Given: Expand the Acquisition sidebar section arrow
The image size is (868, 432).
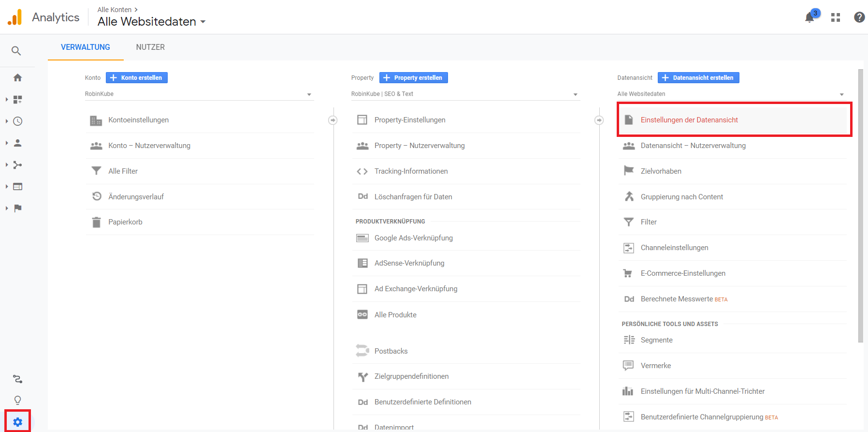Looking at the screenshot, I should click(7, 165).
